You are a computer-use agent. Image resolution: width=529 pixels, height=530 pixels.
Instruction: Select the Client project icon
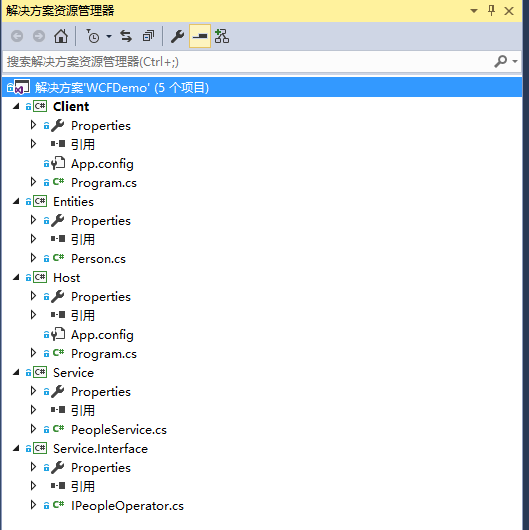pos(40,106)
